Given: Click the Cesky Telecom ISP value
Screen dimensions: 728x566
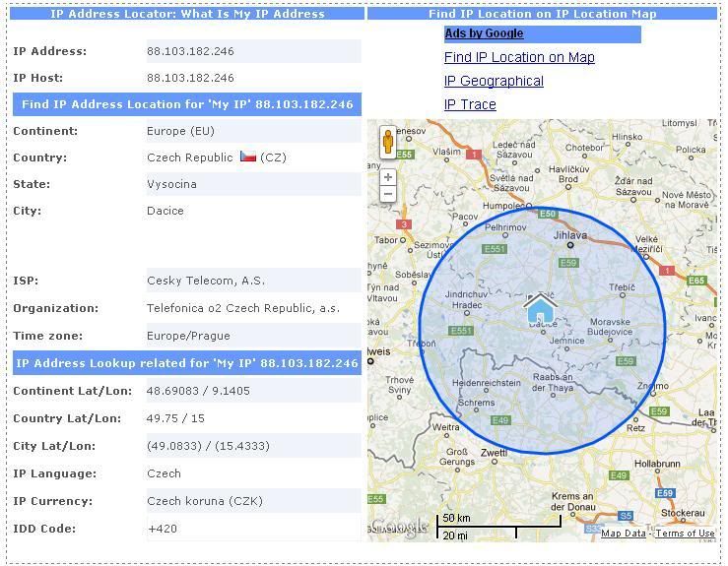Looking at the screenshot, I should pyautogui.click(x=206, y=281).
